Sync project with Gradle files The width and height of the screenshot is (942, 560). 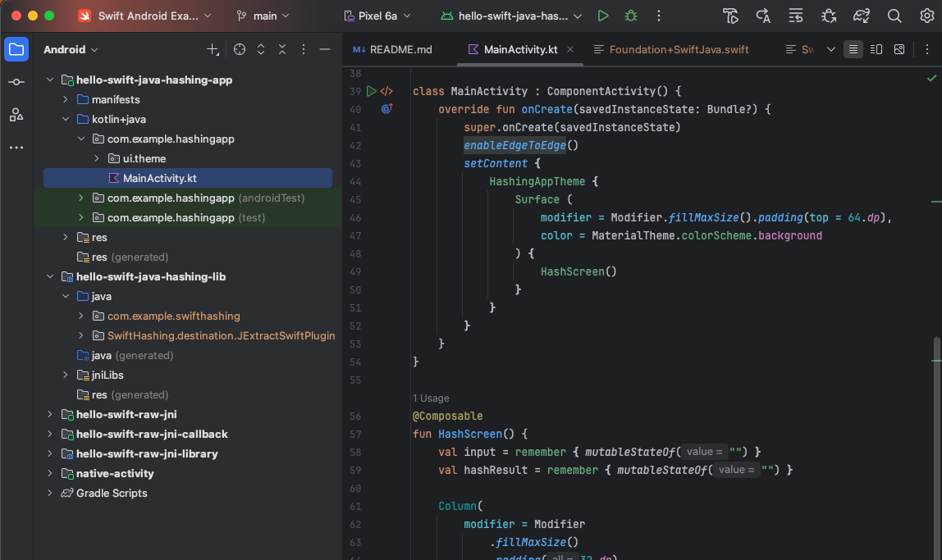click(x=861, y=16)
